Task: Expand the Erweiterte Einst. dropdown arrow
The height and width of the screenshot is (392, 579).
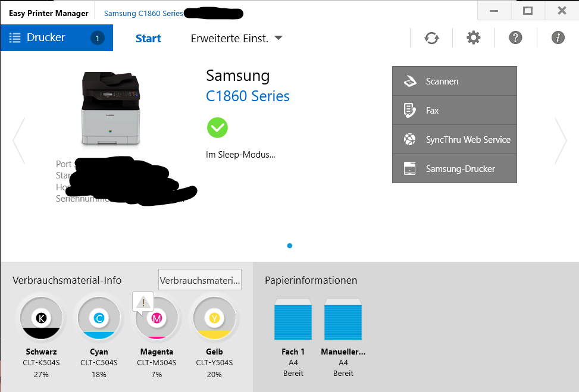Action: click(x=279, y=37)
